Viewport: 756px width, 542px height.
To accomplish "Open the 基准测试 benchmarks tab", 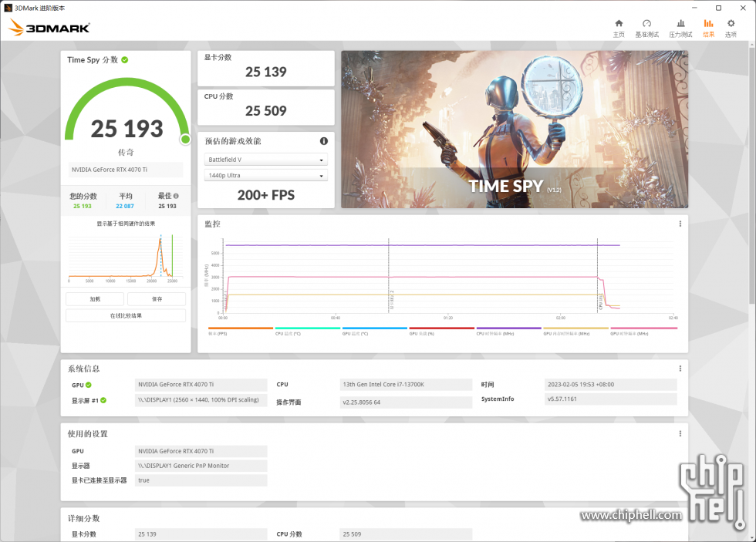I will 646,29.
